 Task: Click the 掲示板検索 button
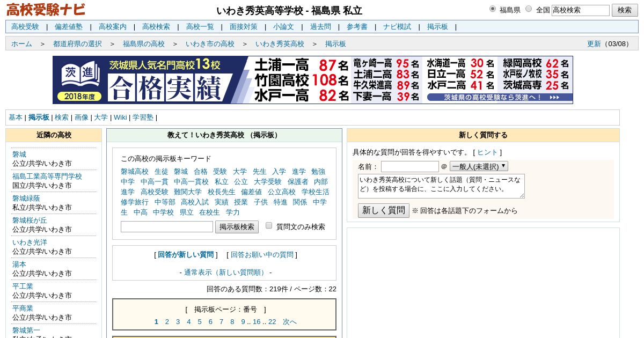point(237,227)
